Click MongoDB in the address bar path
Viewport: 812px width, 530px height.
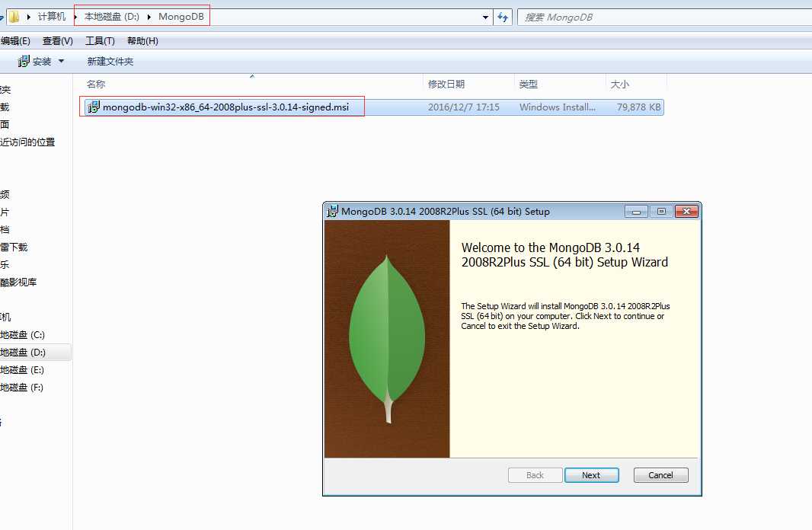(181, 17)
